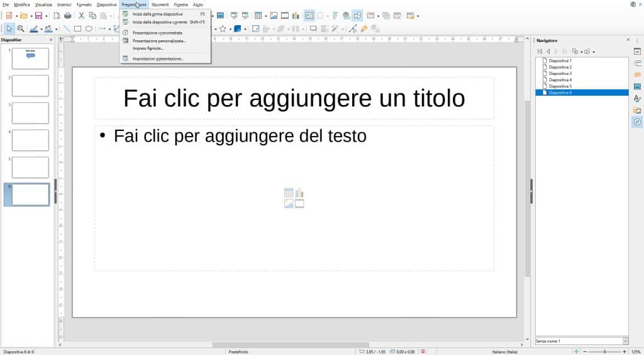Select slide 2 thumbnail in Diapositive panel
644x355 pixels.
[x=30, y=86]
